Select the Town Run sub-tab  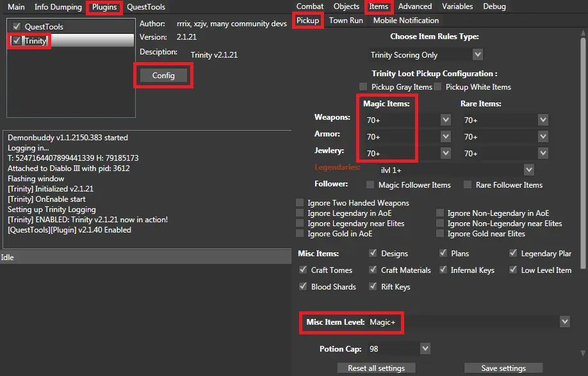(x=346, y=20)
